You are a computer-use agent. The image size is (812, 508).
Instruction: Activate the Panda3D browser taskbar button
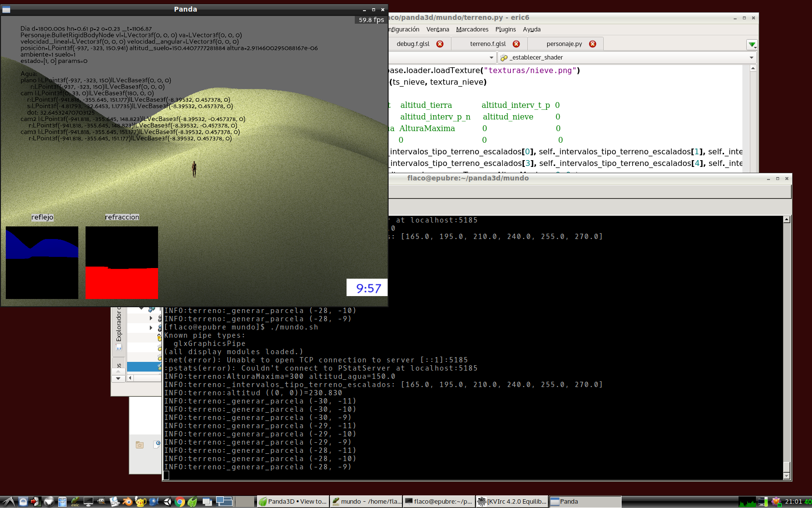coord(293,502)
